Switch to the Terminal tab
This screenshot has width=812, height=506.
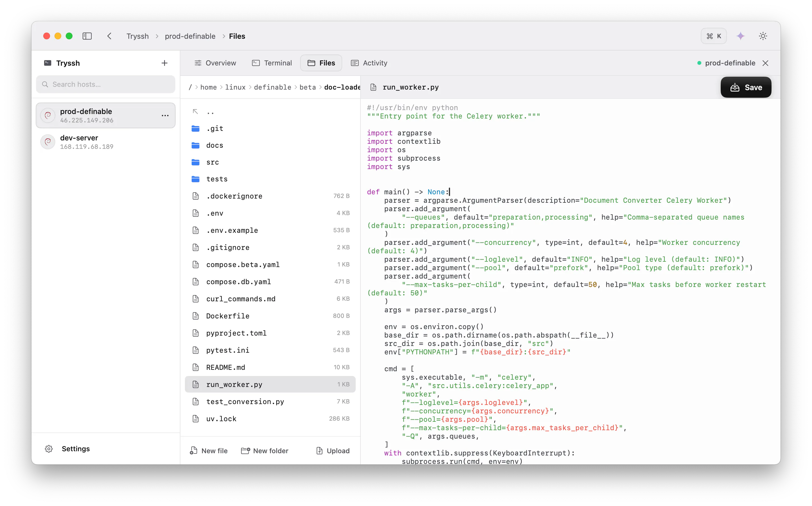[x=272, y=63]
